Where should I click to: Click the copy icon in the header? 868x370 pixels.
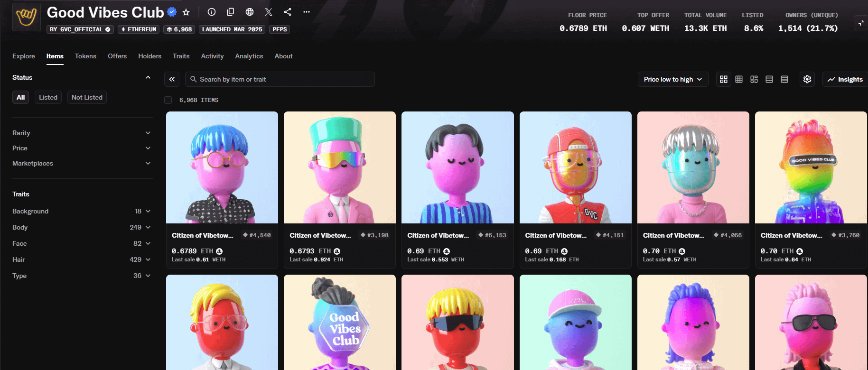(x=231, y=12)
